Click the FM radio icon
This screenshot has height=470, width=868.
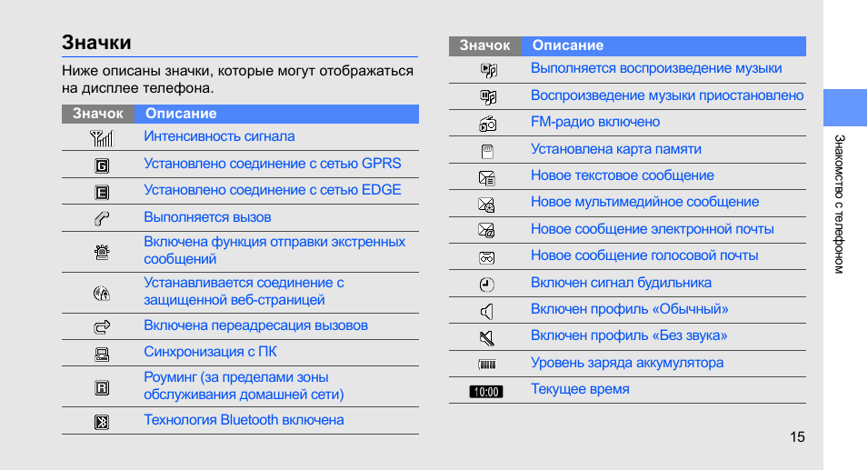488,124
